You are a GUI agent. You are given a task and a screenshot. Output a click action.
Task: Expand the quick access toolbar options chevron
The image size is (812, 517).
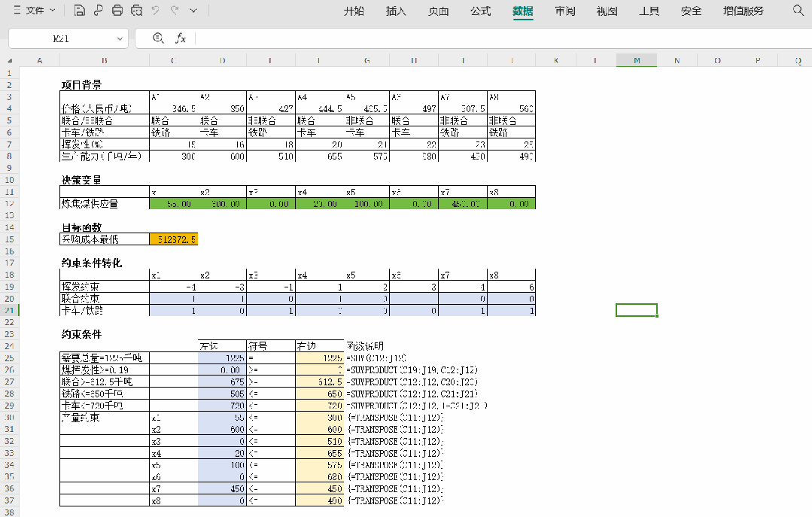(193, 11)
